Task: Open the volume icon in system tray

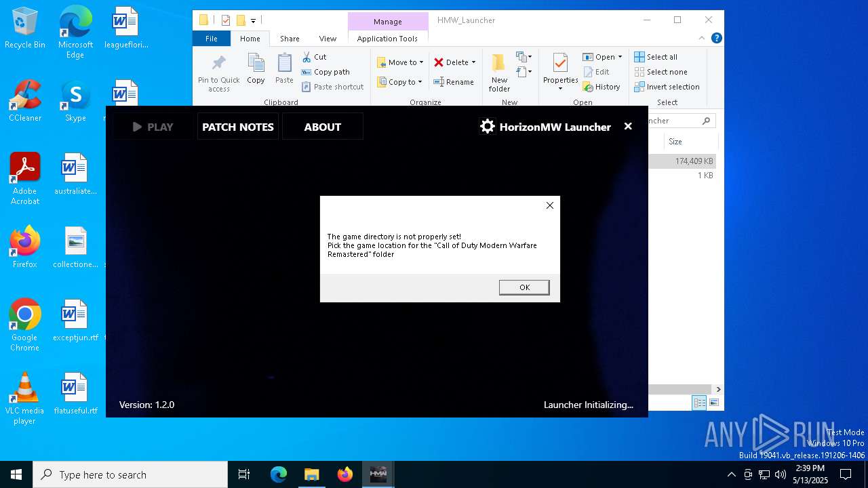Action: tap(781, 474)
